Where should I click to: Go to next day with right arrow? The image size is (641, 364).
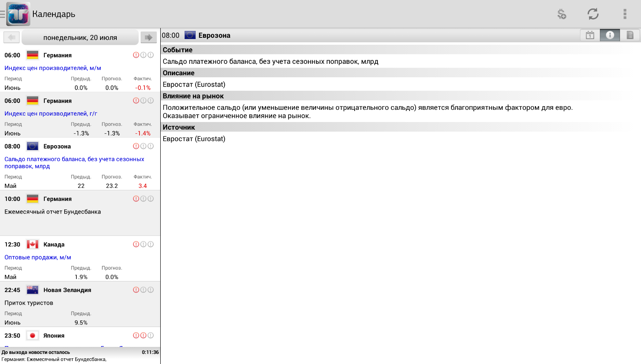[148, 37]
